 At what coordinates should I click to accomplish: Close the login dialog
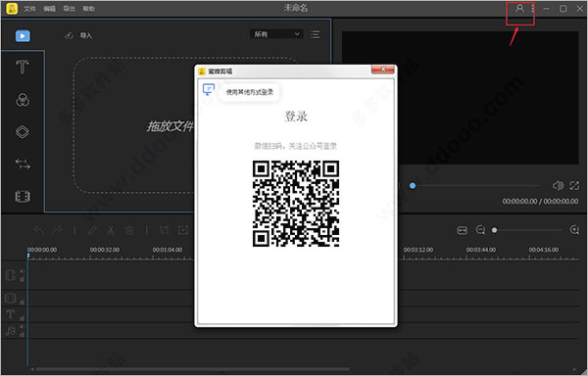point(383,70)
